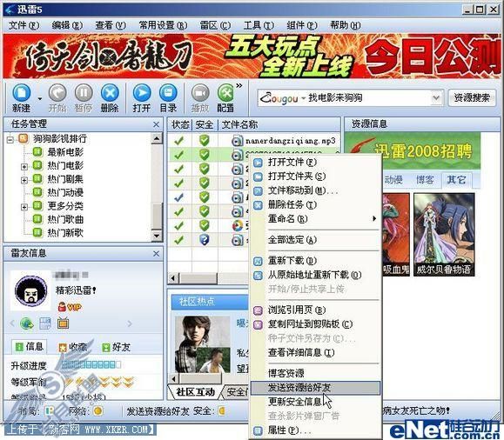Choose 更新安全信息 from context menu

316,402
